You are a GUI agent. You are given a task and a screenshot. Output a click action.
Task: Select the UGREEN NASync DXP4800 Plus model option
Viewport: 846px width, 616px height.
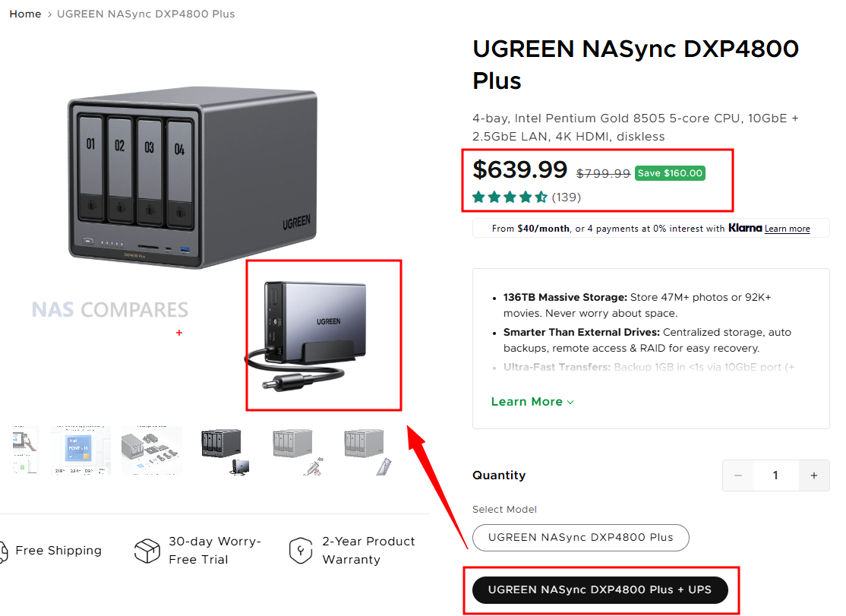coord(580,537)
